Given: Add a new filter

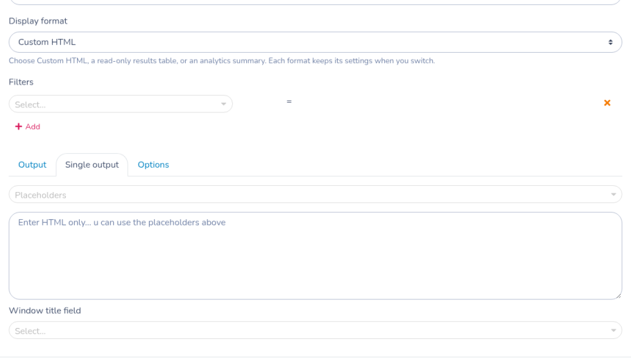Looking at the screenshot, I should [28, 127].
